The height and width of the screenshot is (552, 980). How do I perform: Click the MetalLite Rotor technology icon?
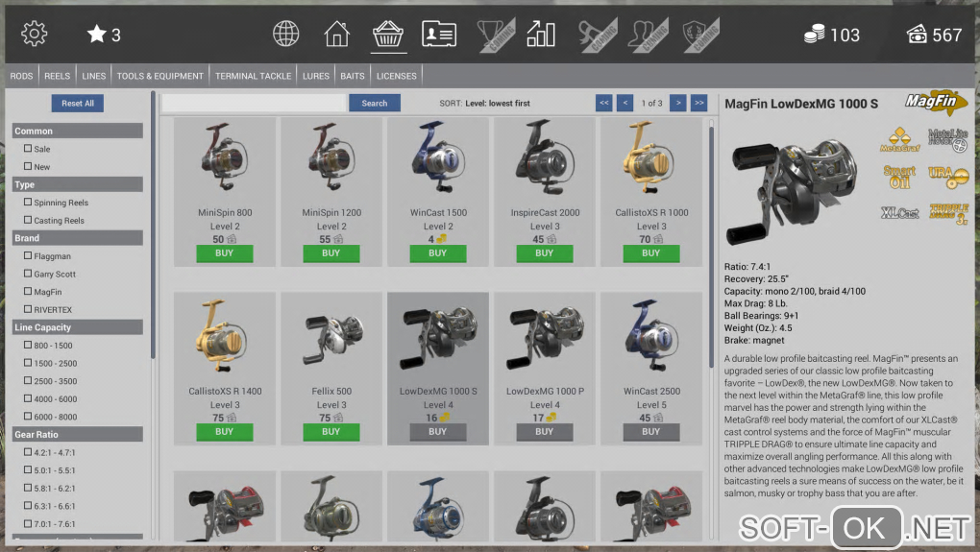coord(948,140)
